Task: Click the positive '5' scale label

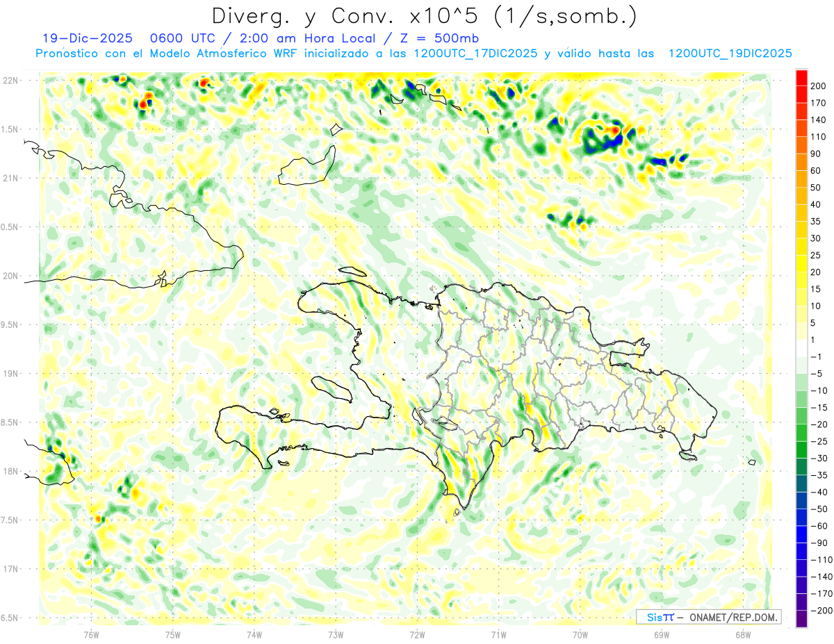Action: [814, 323]
